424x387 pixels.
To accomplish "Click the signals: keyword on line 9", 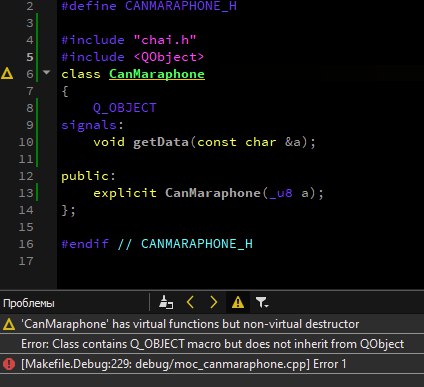I will [x=92, y=125].
